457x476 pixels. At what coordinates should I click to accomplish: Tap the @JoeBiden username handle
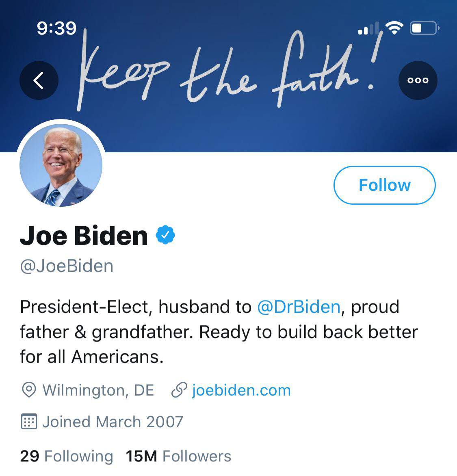pyautogui.click(x=67, y=266)
